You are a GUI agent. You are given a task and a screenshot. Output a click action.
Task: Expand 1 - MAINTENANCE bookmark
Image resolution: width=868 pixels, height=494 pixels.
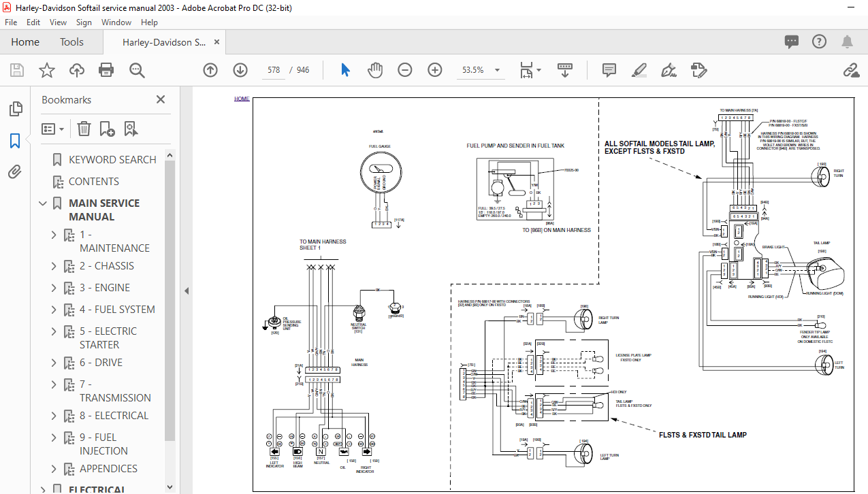click(x=54, y=235)
